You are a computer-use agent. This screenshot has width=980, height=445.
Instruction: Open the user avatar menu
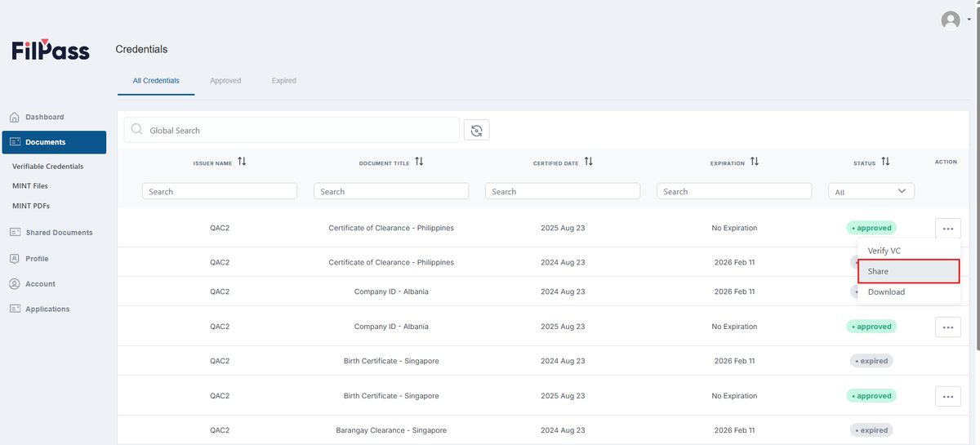(951, 20)
